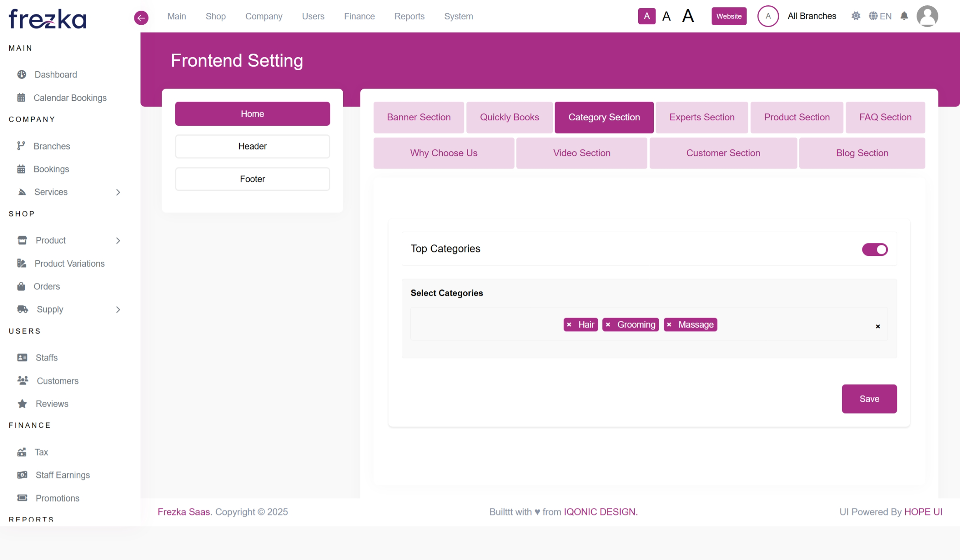Switch to the Banner Section tab

[x=419, y=117]
